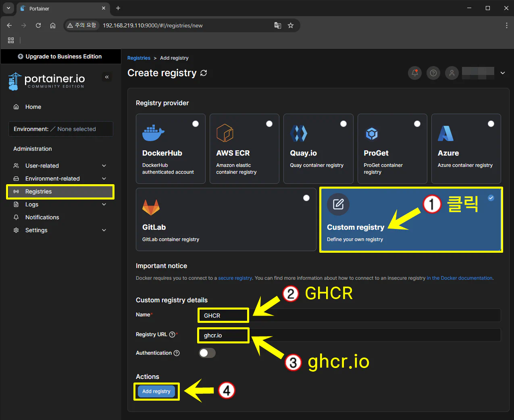Click the Administration heading text
514x420 pixels.
[x=33, y=149]
